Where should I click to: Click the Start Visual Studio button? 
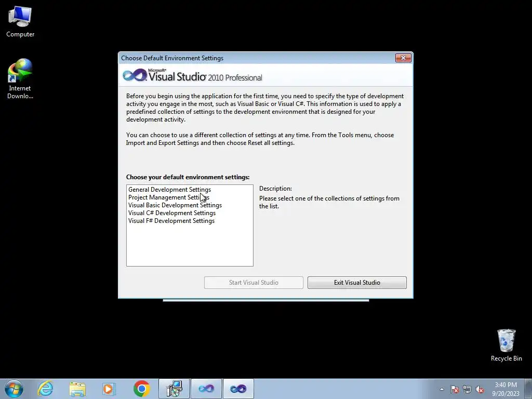click(x=254, y=283)
